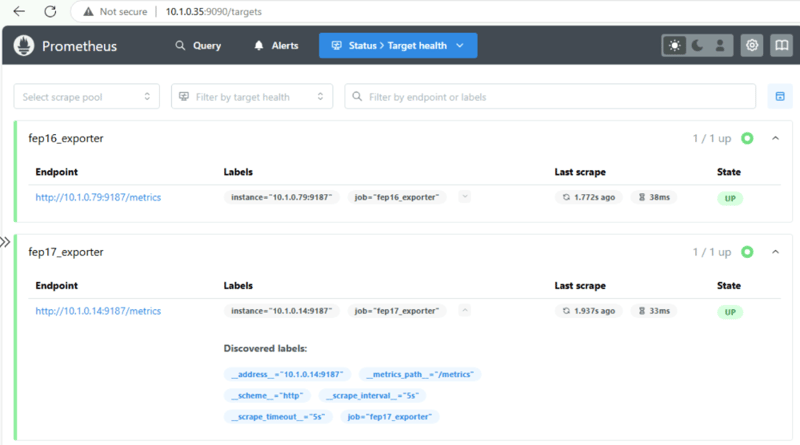Click job="fep16_exporter" label badge
This screenshot has width=800, height=445.
pos(397,197)
